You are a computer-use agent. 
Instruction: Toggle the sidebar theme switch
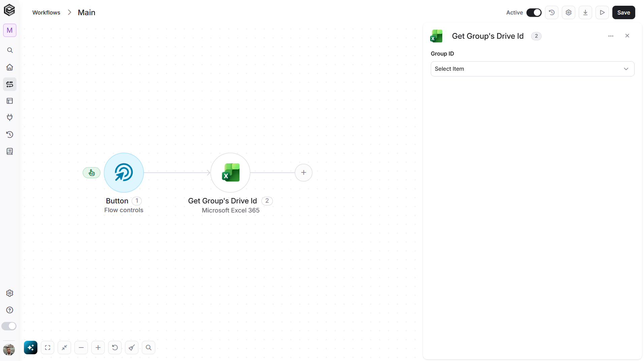[x=9, y=326]
